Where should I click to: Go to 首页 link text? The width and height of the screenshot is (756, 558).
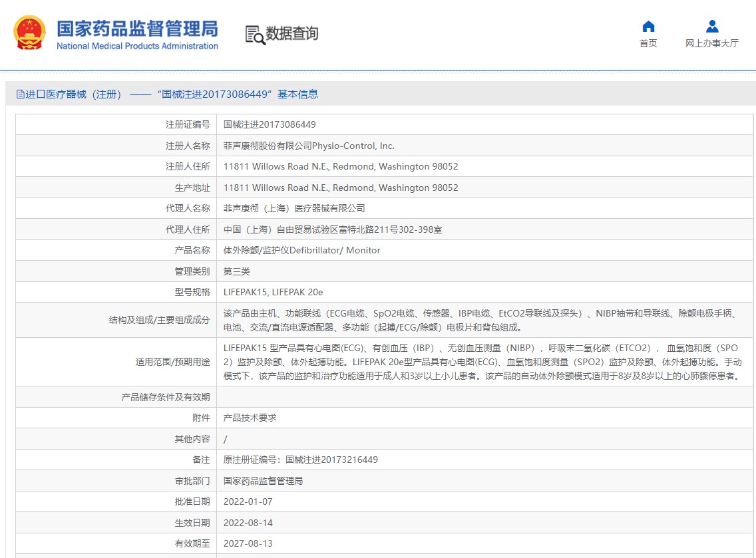(648, 43)
